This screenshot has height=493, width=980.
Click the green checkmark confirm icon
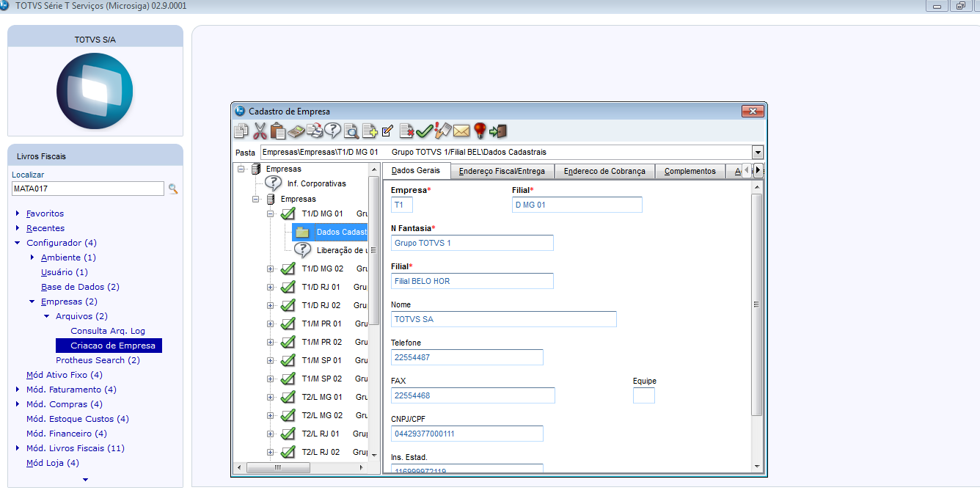coord(424,131)
